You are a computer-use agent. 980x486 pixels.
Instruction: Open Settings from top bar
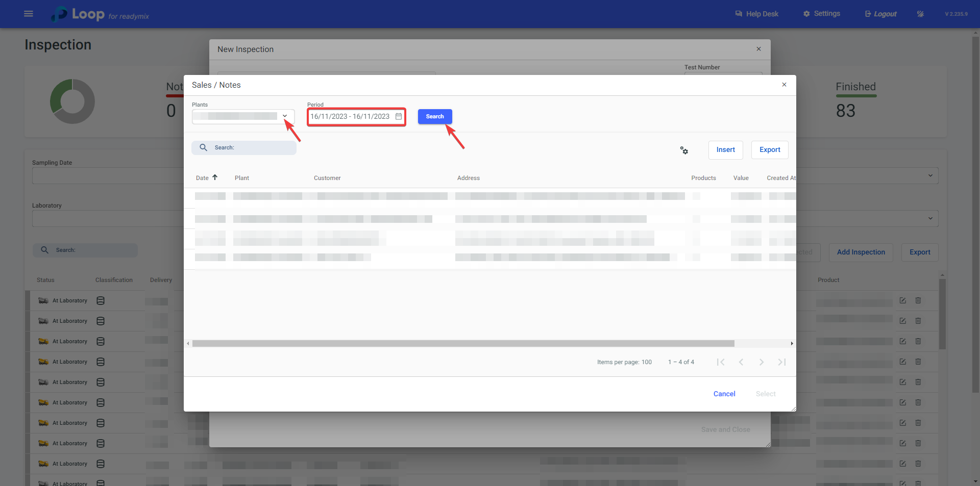click(x=821, y=14)
